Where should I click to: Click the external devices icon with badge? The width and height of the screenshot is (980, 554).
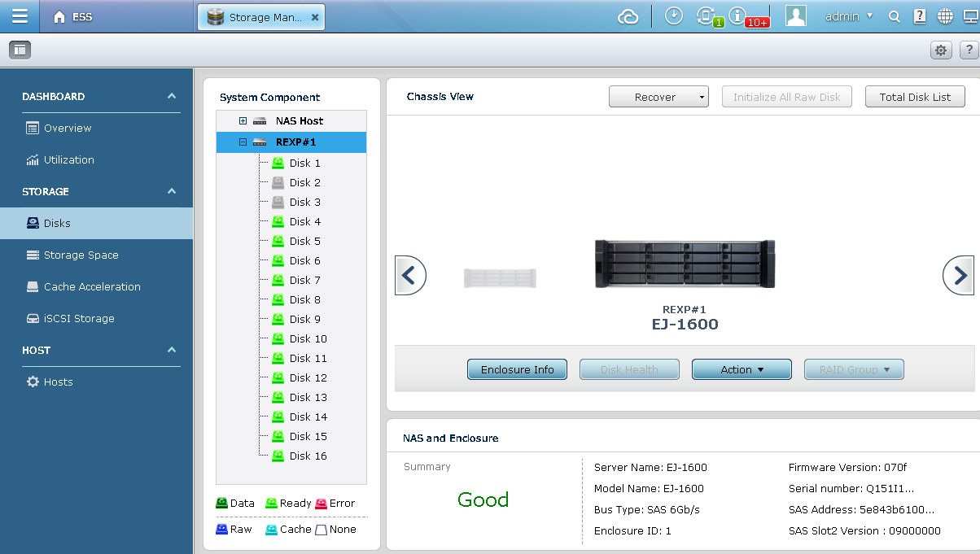[x=706, y=16]
